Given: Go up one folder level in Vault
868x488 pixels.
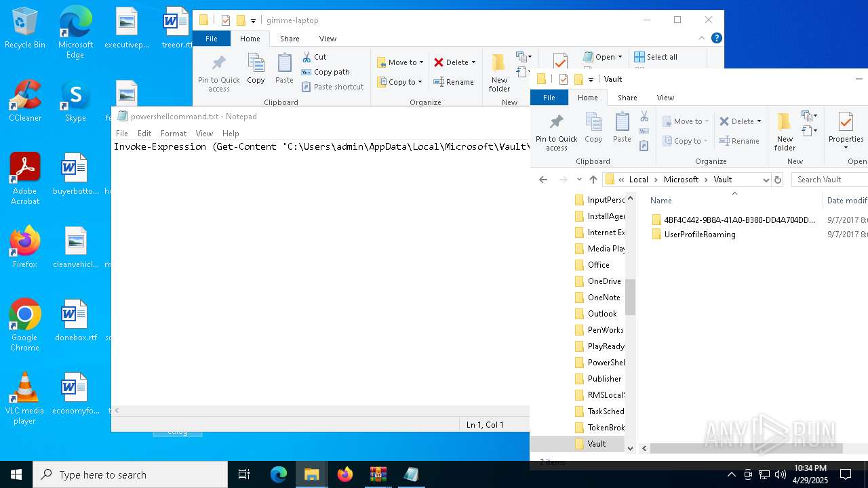Looking at the screenshot, I should coord(593,180).
